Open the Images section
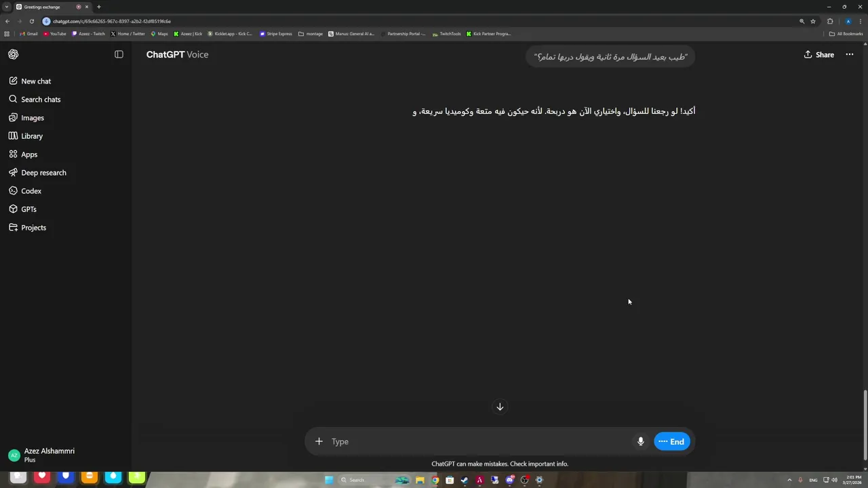The image size is (868, 488). coord(65,117)
